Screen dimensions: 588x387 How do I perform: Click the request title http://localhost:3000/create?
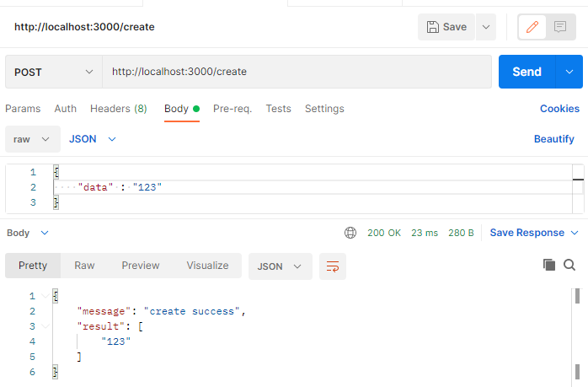[x=84, y=27]
